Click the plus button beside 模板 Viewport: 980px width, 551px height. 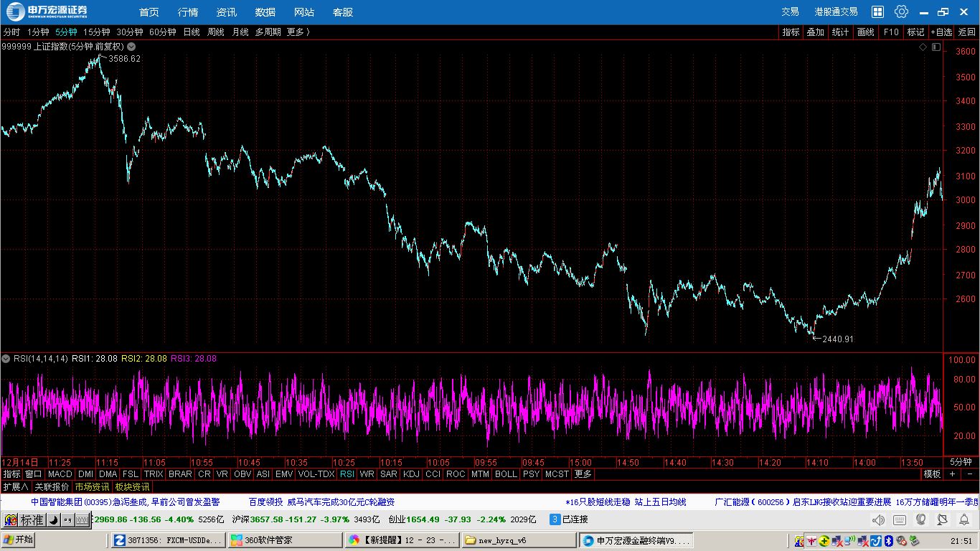pyautogui.click(x=952, y=474)
